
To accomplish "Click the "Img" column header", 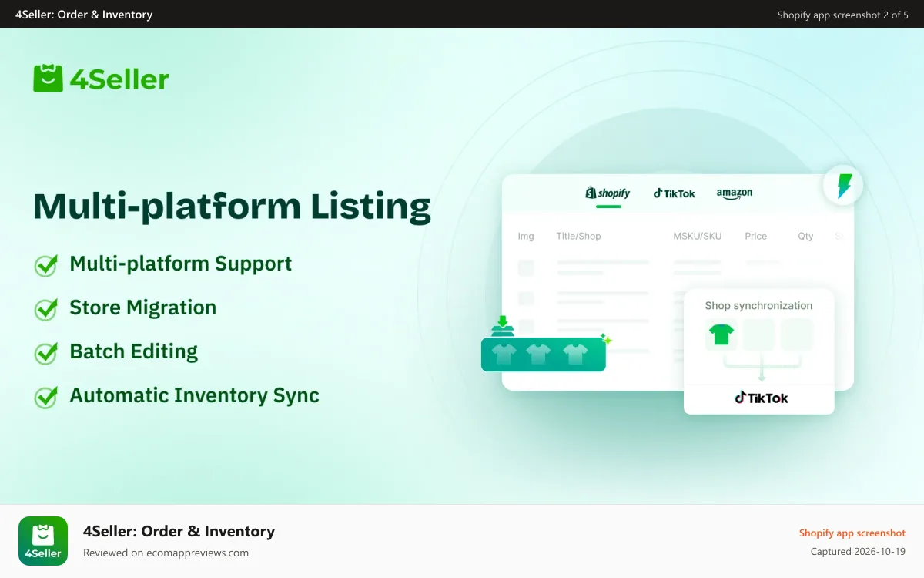I will click(526, 236).
